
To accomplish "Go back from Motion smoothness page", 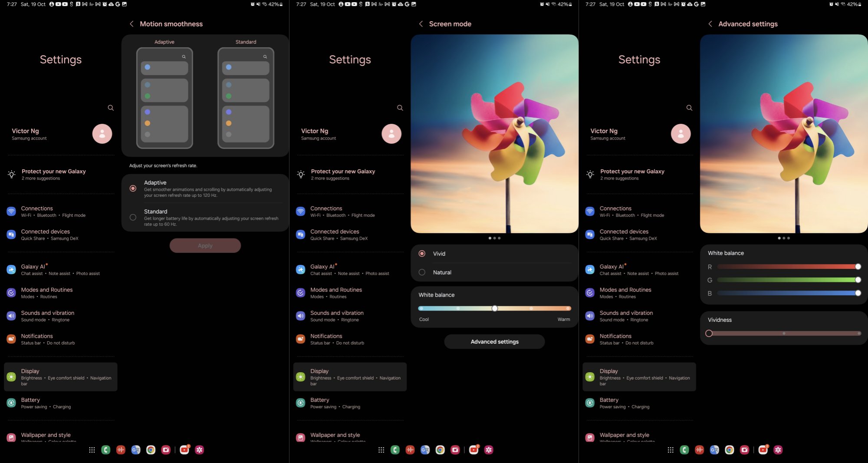I will [132, 24].
